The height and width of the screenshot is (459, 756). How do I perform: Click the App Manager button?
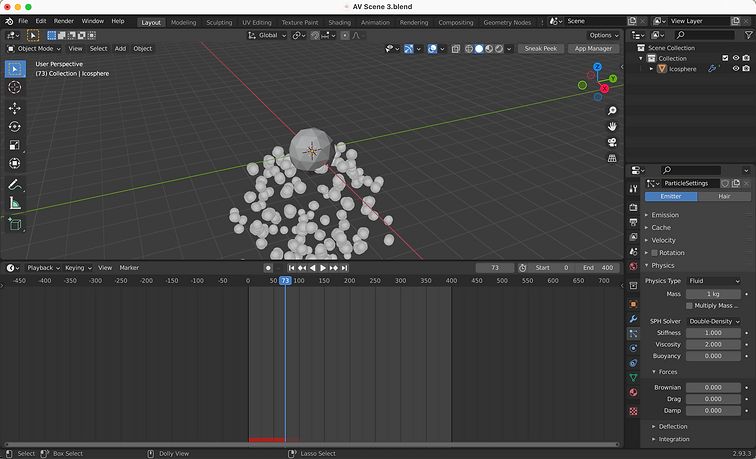(594, 49)
